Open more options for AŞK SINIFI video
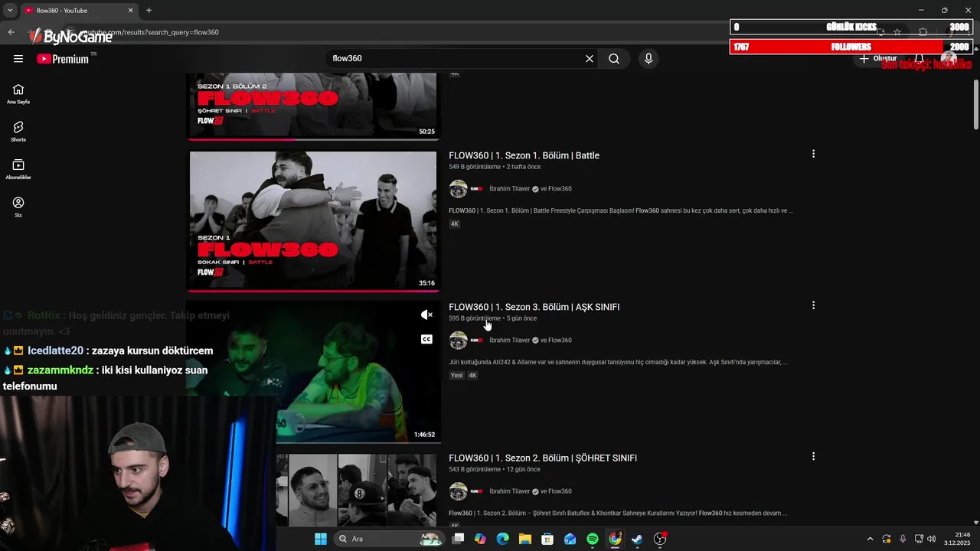This screenshot has width=980, height=551. [813, 305]
